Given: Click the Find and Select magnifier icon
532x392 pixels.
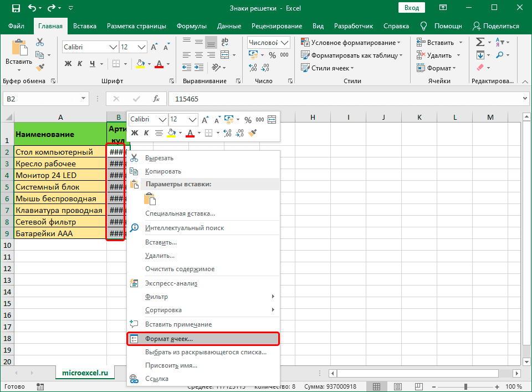Looking at the screenshot, I should pyautogui.click(x=499, y=55).
